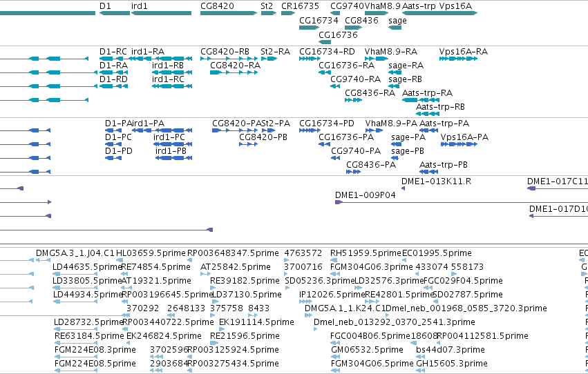Select the sage-RA transcript label

(x=406, y=66)
